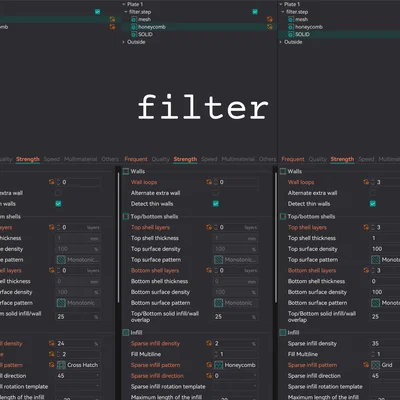Toggle Detect thin walls in middle panel
The height and width of the screenshot is (400, 400).
216,204
